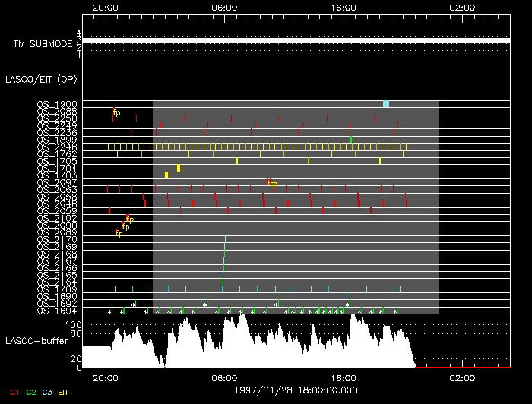Select the 16:00 tick label on top axis
The height and width of the screenshot is (404, 532).
344,6
